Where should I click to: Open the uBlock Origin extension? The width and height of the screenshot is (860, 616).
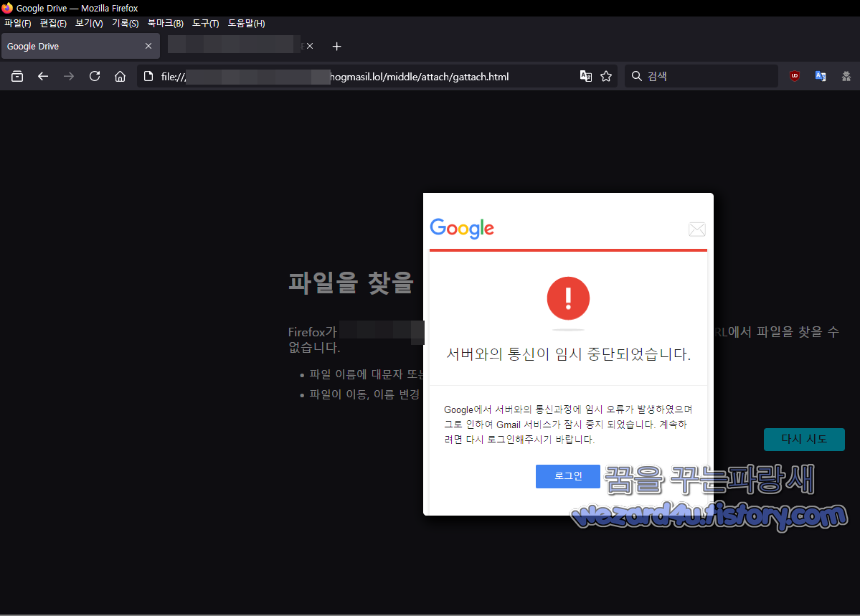(x=794, y=76)
